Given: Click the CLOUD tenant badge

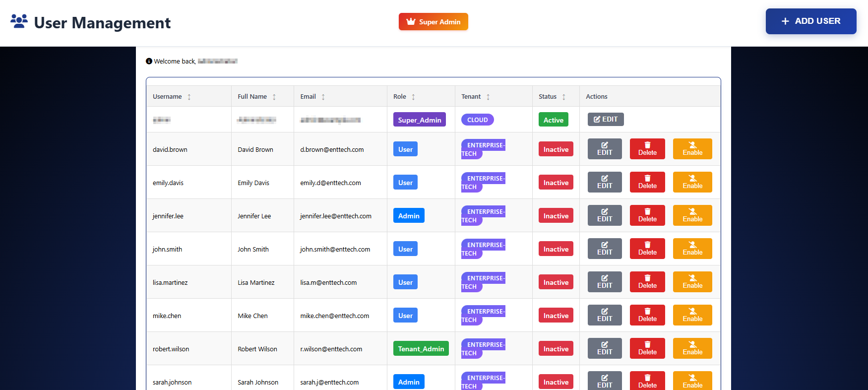Looking at the screenshot, I should tap(477, 120).
